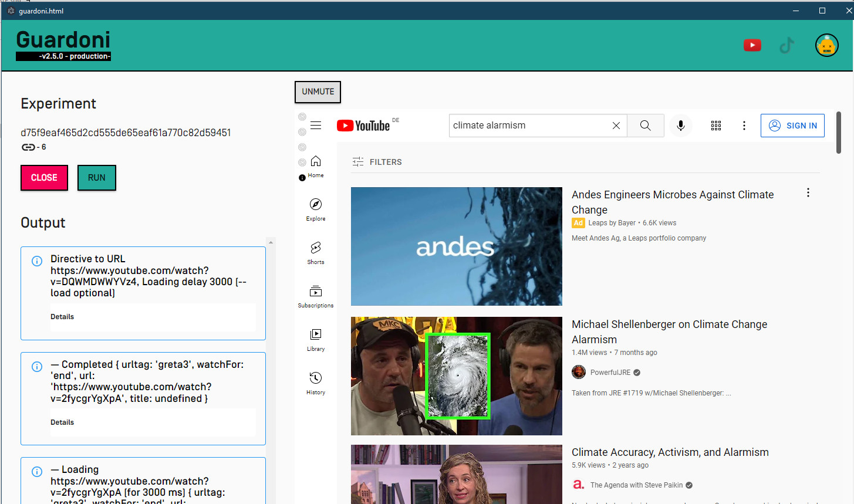
Task: Click info icon of 'Completed' output entry
Action: tap(37, 367)
